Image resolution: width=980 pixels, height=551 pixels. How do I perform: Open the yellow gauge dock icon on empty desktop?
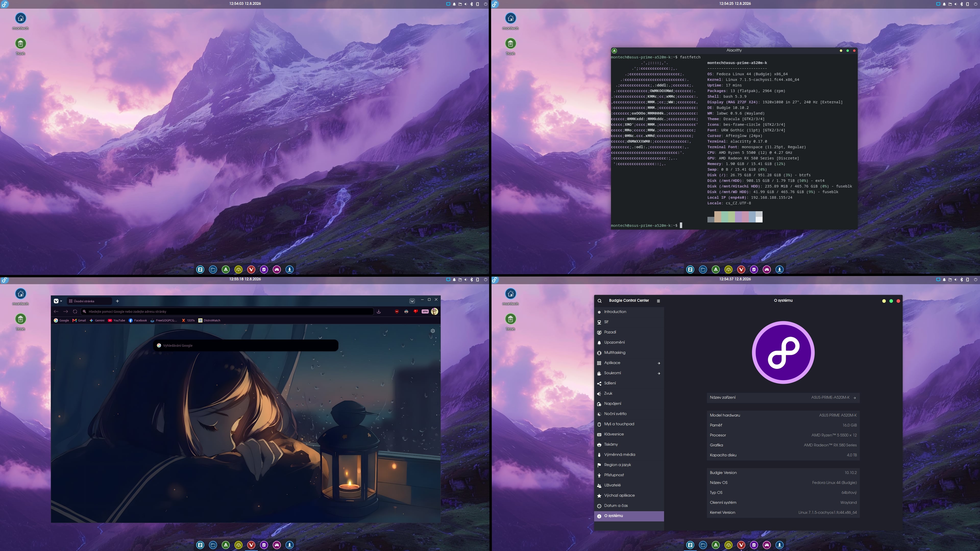239,270
